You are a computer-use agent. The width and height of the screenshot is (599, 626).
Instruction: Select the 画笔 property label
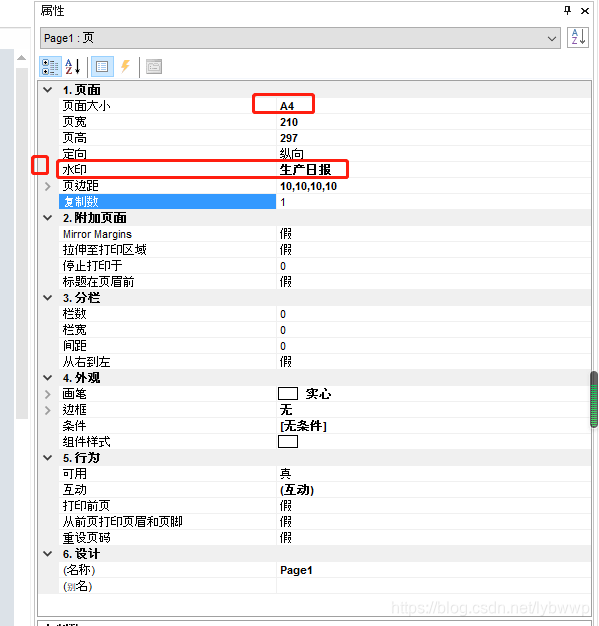tap(74, 394)
